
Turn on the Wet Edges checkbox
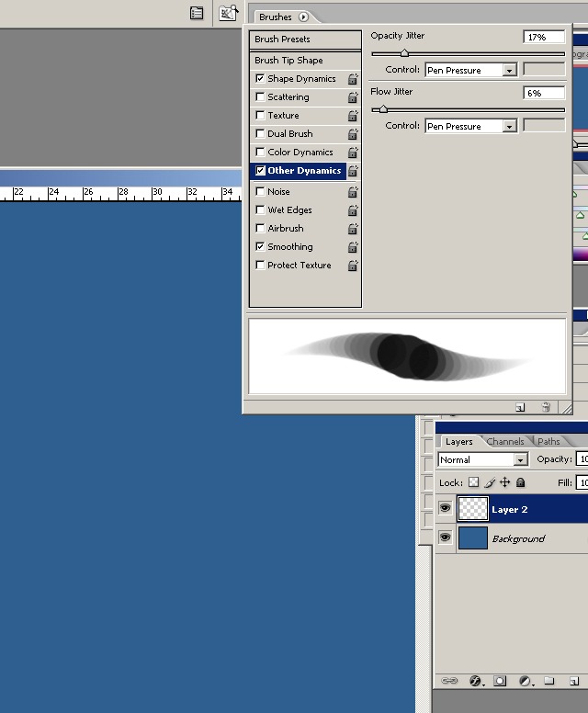point(260,209)
